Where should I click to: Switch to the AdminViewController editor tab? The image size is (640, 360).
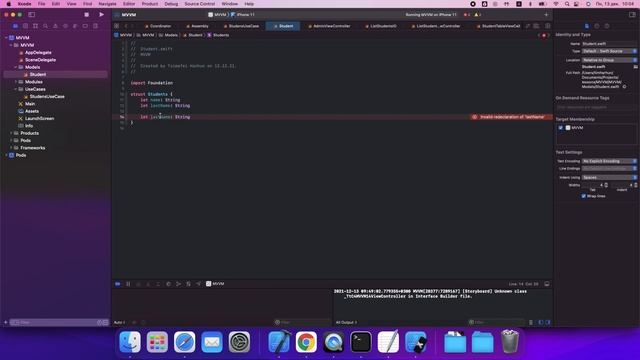pyautogui.click(x=329, y=26)
